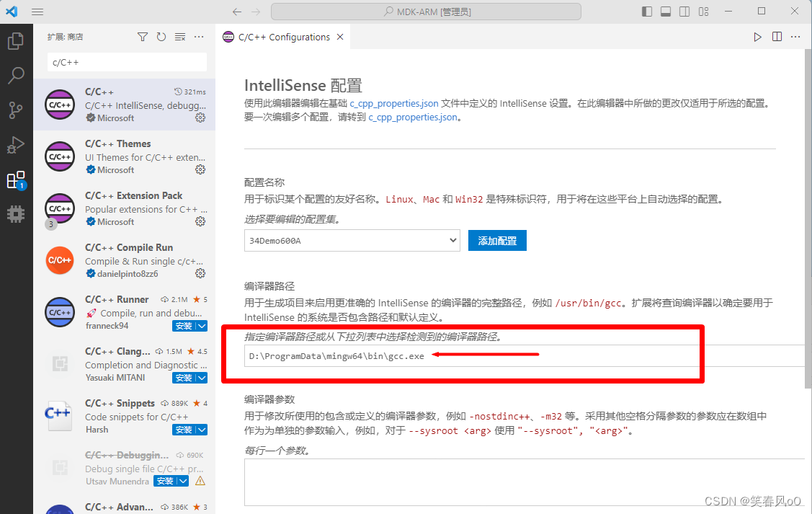Select the C/C++ Runner extension title

click(117, 299)
